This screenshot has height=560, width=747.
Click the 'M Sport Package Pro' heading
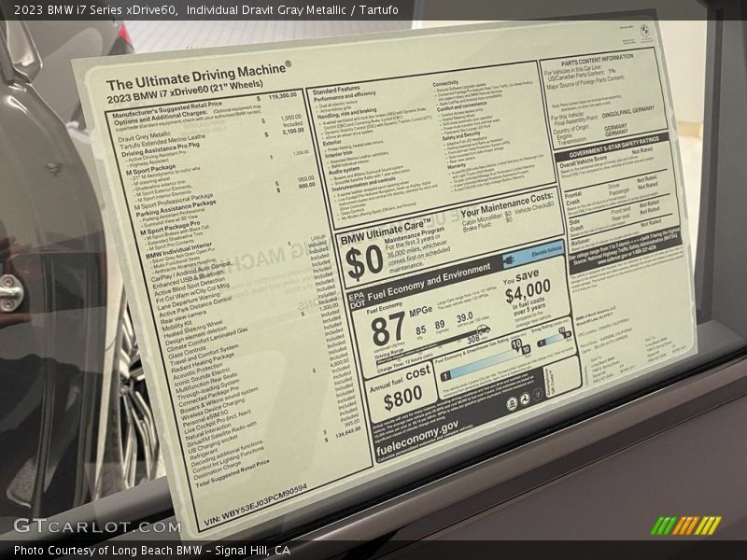(170, 229)
